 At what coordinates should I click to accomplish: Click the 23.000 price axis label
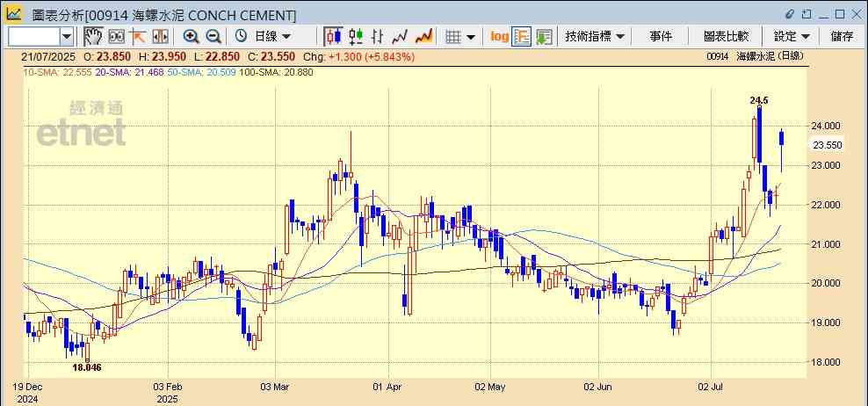coord(827,165)
